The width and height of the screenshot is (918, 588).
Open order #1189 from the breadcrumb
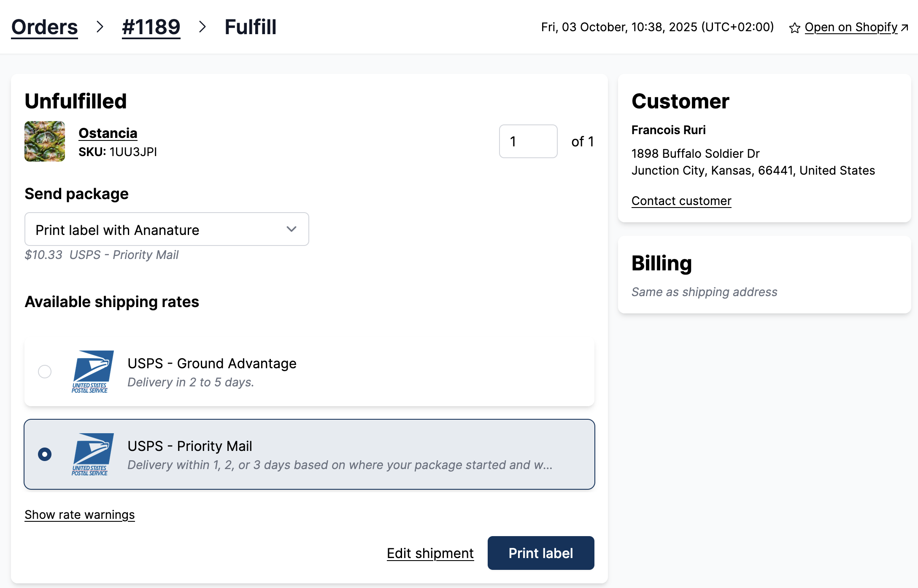[151, 27]
